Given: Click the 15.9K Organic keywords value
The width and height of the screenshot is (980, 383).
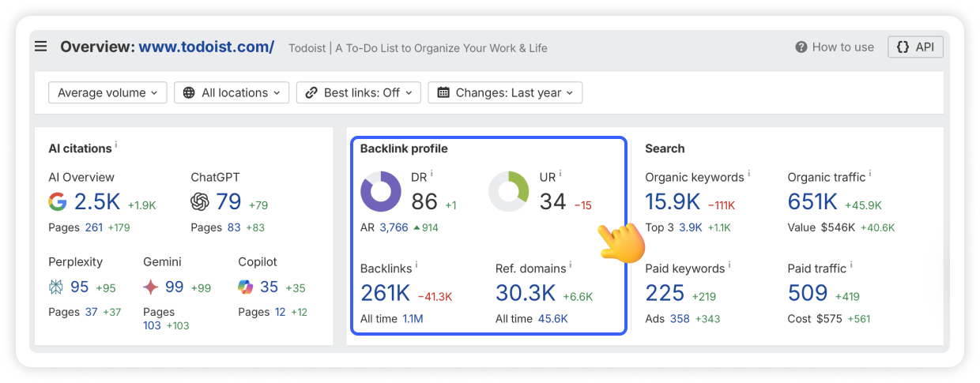Looking at the screenshot, I should (673, 202).
